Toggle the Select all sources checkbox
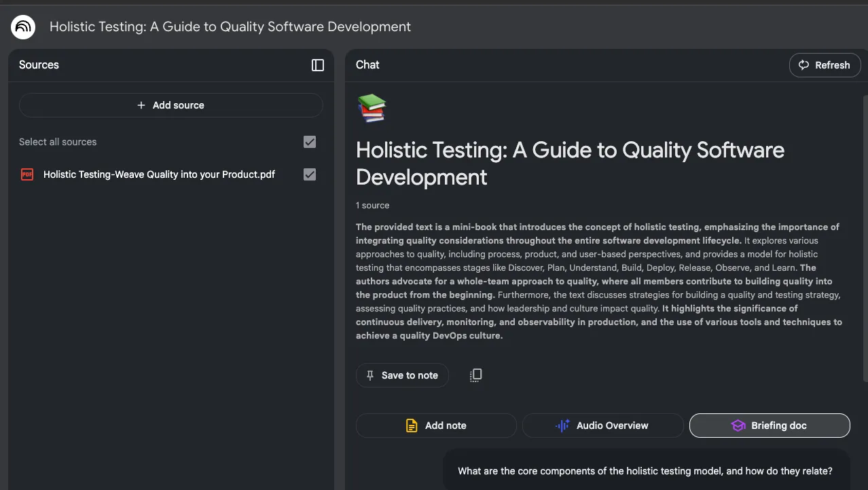 pos(310,142)
